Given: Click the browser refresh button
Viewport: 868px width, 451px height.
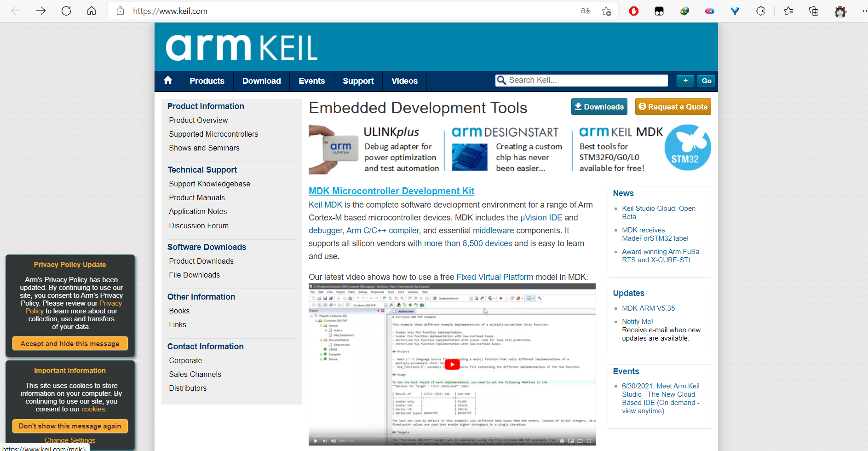Looking at the screenshot, I should click(66, 11).
